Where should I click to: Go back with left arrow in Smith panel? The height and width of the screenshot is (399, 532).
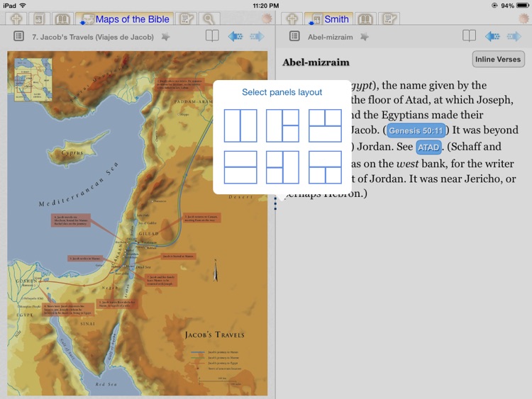[x=492, y=36]
